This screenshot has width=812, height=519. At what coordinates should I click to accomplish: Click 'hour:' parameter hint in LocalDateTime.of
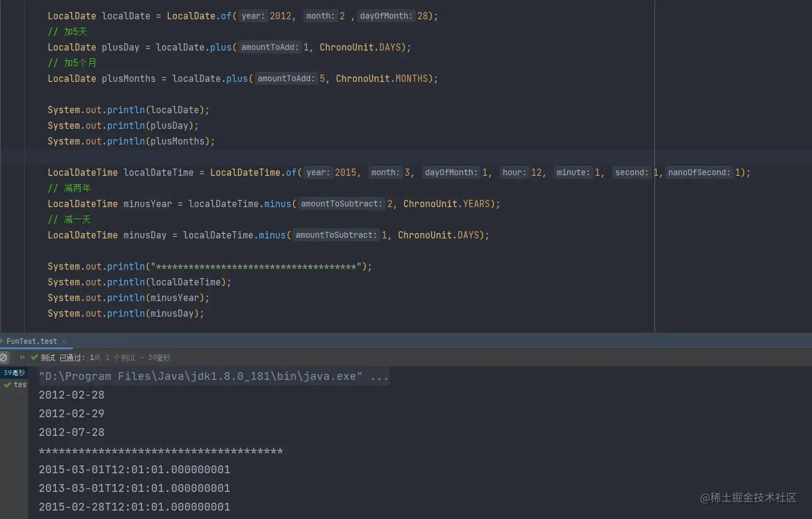click(x=514, y=172)
